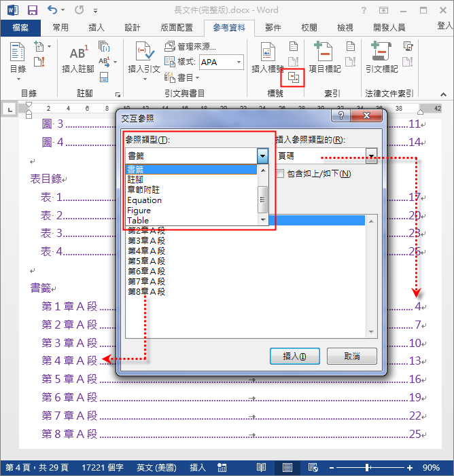Screen dimensions: 454x476
Task: Click Mark Entry (項目標記) icon
Action: 325,58
